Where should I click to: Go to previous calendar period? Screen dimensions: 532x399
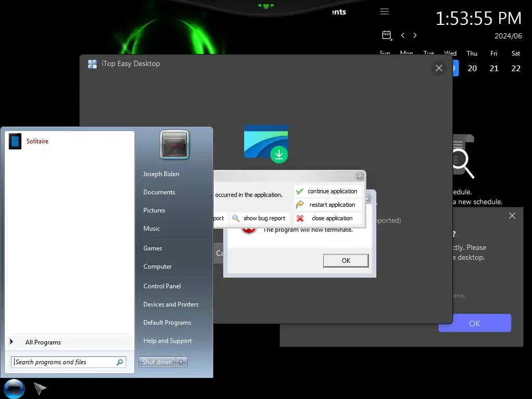click(403, 35)
